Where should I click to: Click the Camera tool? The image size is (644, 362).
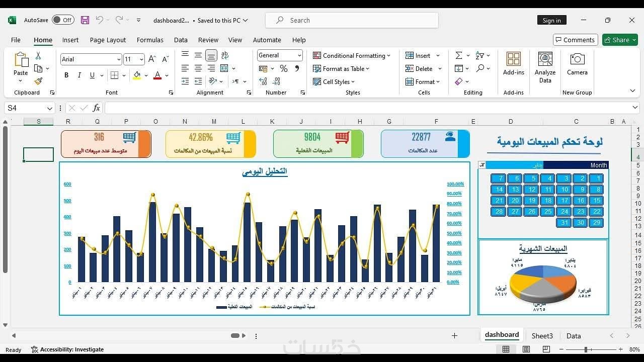(x=577, y=64)
